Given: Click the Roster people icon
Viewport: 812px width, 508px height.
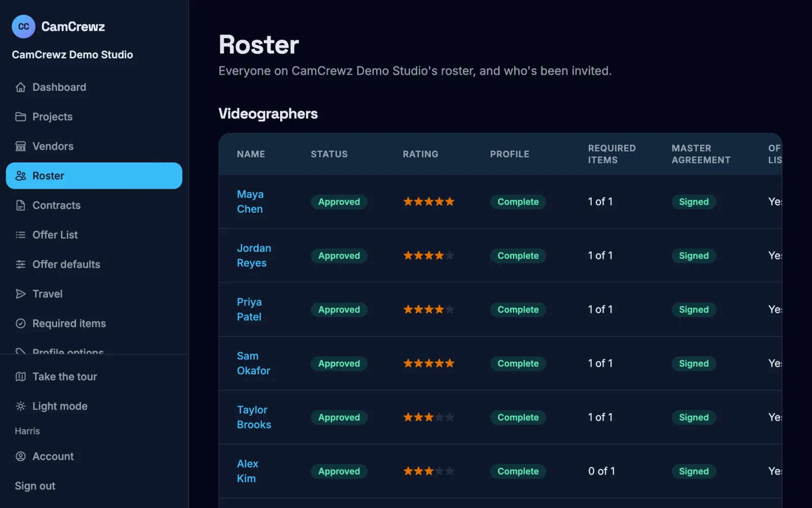Looking at the screenshot, I should pyautogui.click(x=20, y=176).
